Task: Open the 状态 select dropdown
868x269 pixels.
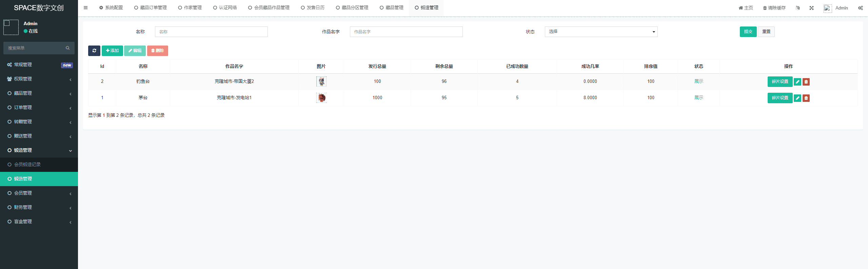Action: pos(601,32)
